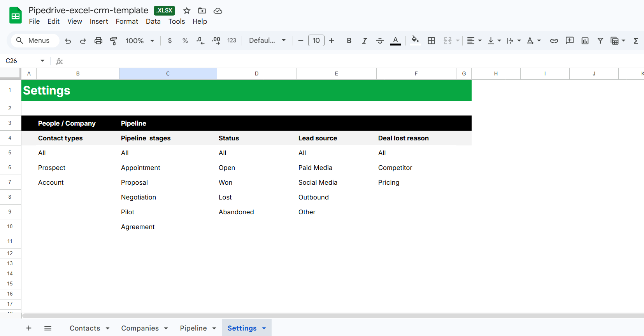The width and height of the screenshot is (644, 336).
Task: Click the Undo arrow
Action: click(x=68, y=40)
